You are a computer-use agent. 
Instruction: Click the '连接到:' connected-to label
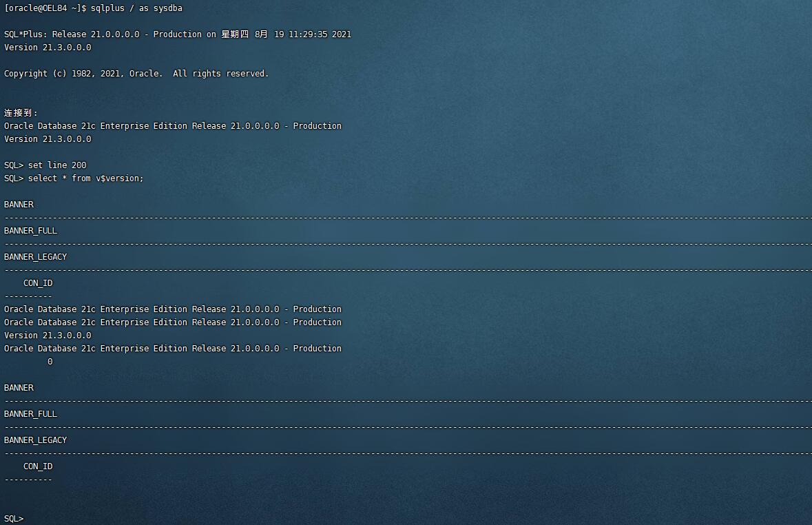pyautogui.click(x=21, y=113)
